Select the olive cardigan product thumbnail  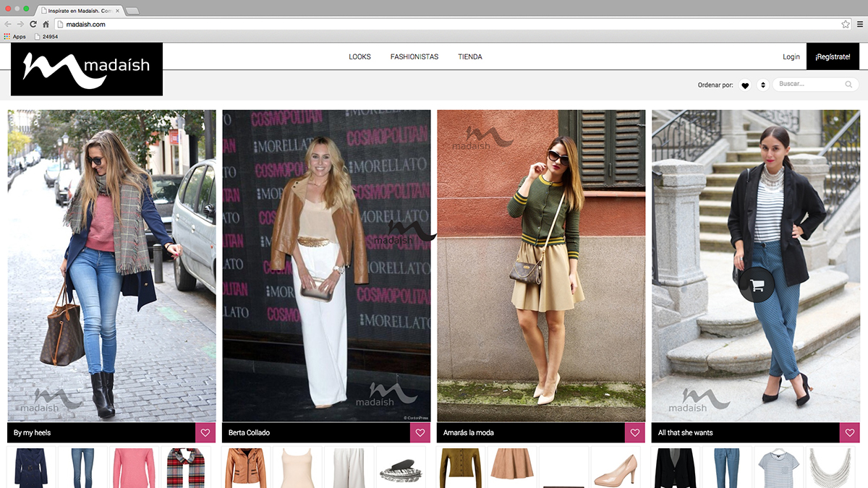click(x=461, y=467)
